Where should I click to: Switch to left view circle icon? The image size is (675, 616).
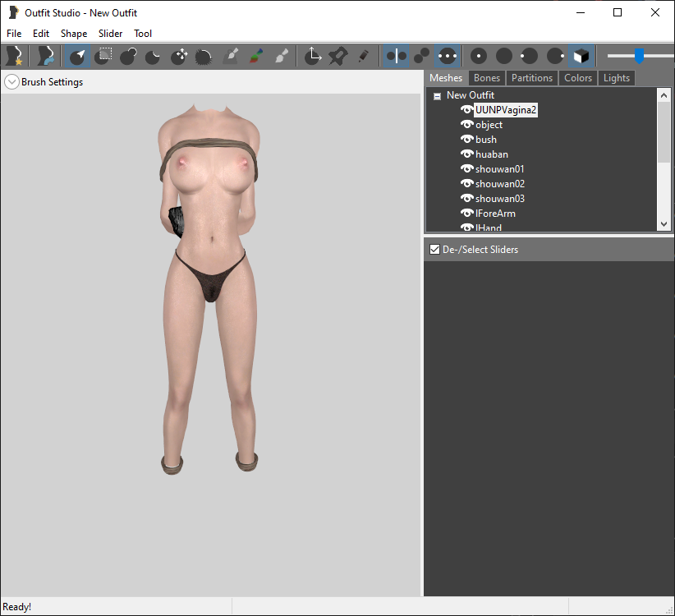click(529, 56)
